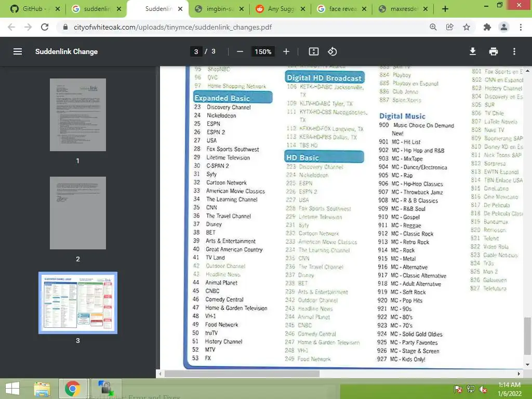Close the Suddenlink PDF tab
Screen dimensions: 532x399
pos(180,9)
